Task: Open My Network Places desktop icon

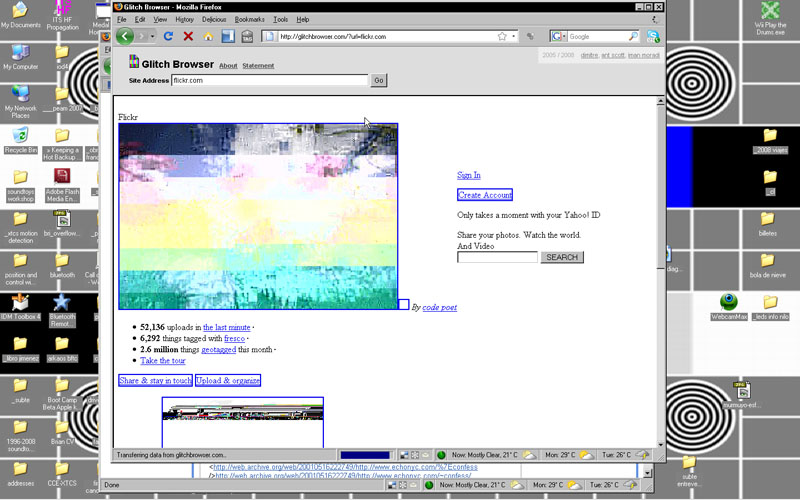Action: tap(20, 102)
